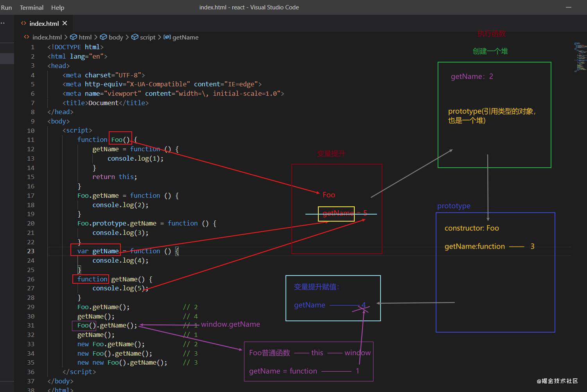This screenshot has width=587, height=392.
Task: Click the opening <script> tag
Action: coord(77,131)
